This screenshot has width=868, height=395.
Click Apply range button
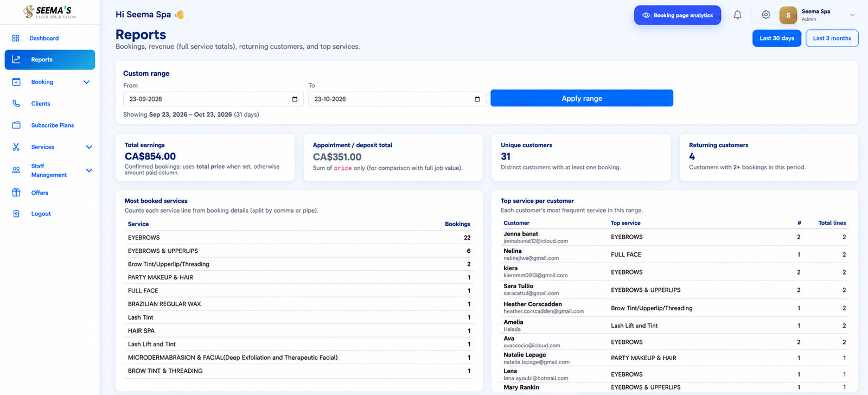tap(582, 98)
